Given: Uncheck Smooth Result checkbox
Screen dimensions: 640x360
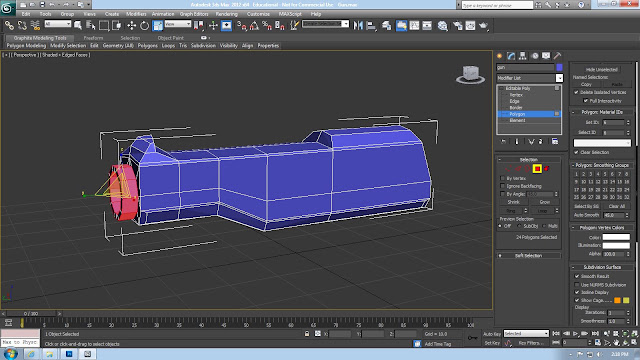Looking at the screenshot, I should 577,276.
